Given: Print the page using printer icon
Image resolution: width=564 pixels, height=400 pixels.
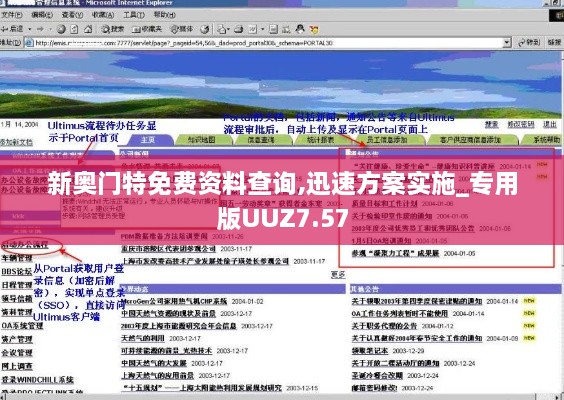Looking at the screenshot, I should [238, 29].
